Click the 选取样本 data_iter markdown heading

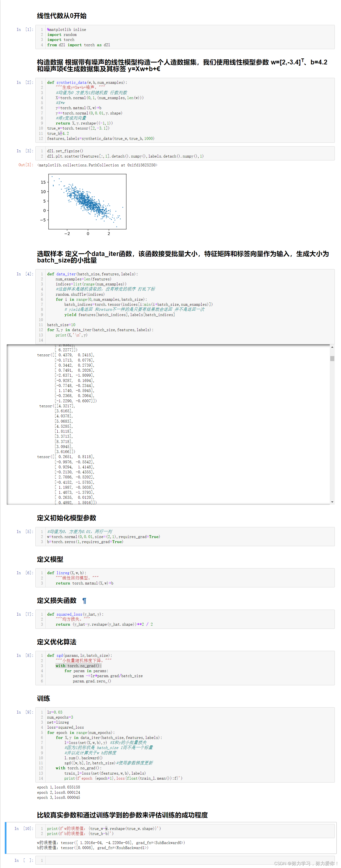[183, 257]
